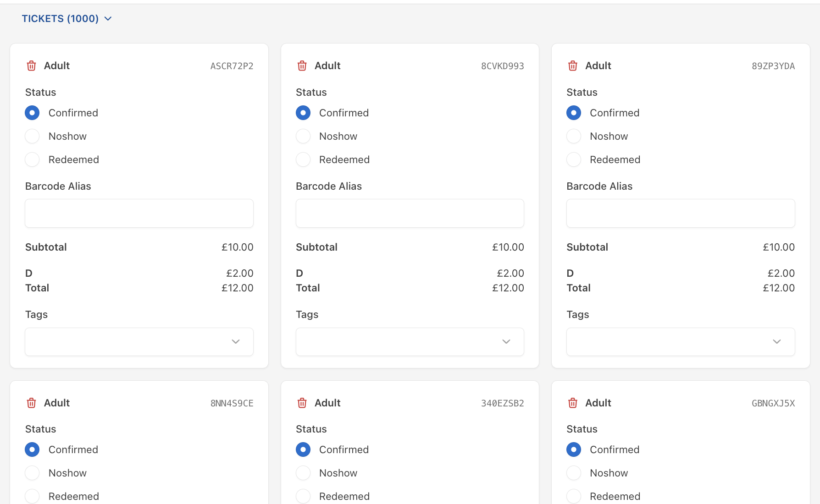This screenshot has width=820, height=504.
Task: Set ticket 89ZP3YDA status to Noshow
Action: 574,136
